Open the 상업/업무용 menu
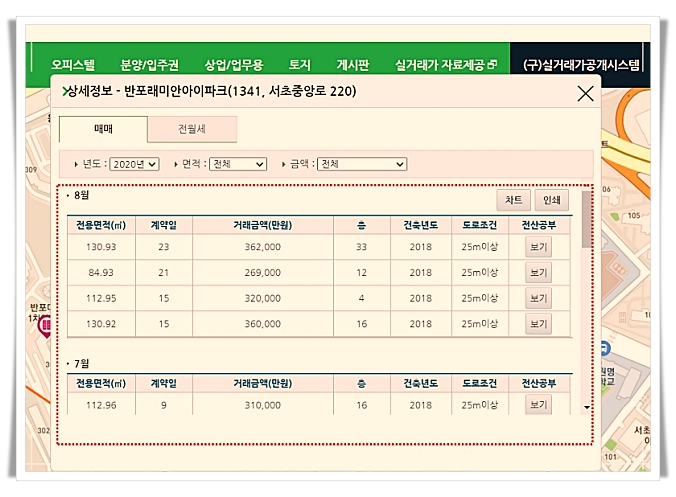Viewport: 676px width, 497px height. pyautogui.click(x=234, y=65)
